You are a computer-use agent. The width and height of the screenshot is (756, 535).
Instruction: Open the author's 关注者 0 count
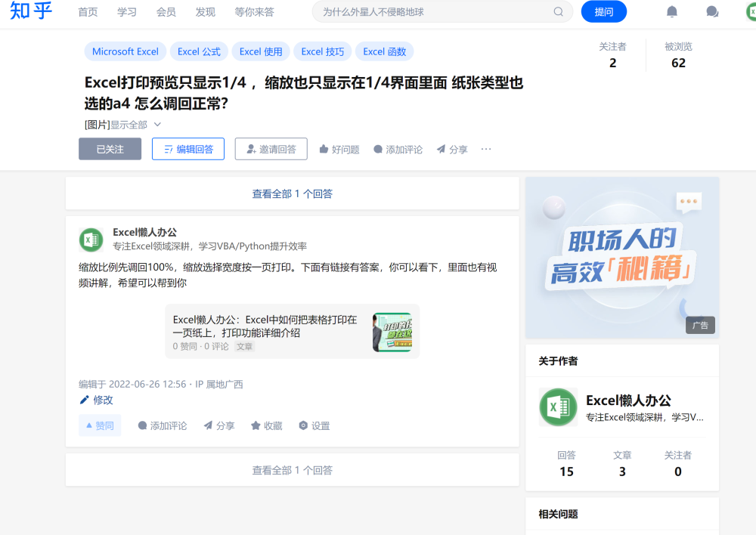click(x=678, y=463)
